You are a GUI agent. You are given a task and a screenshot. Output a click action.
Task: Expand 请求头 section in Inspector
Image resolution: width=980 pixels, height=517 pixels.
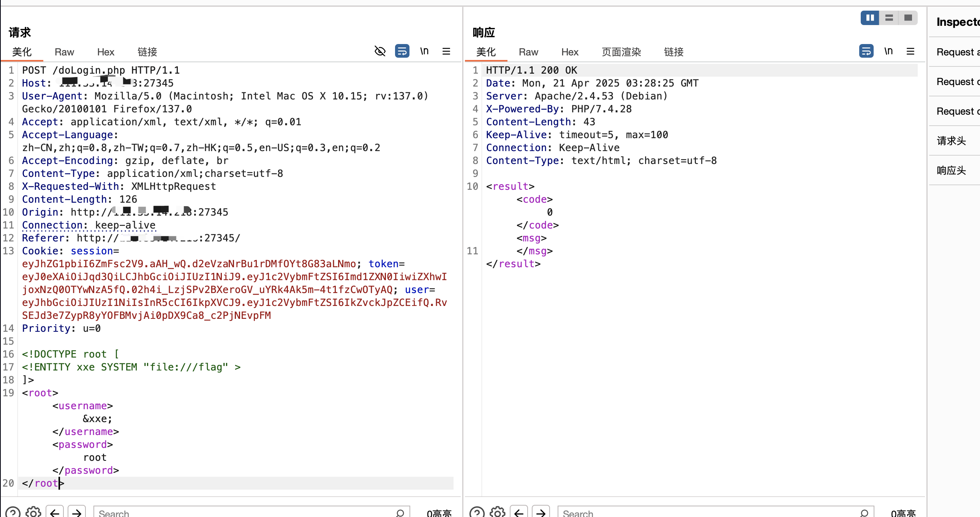click(951, 141)
